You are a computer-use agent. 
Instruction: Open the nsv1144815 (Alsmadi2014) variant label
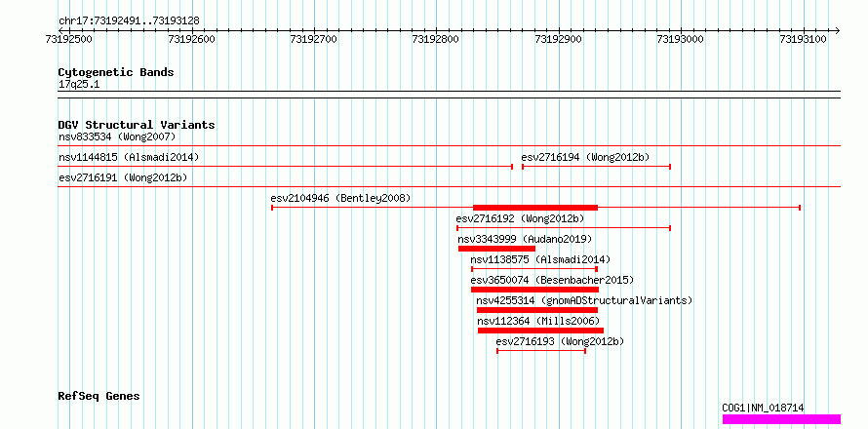[129, 157]
